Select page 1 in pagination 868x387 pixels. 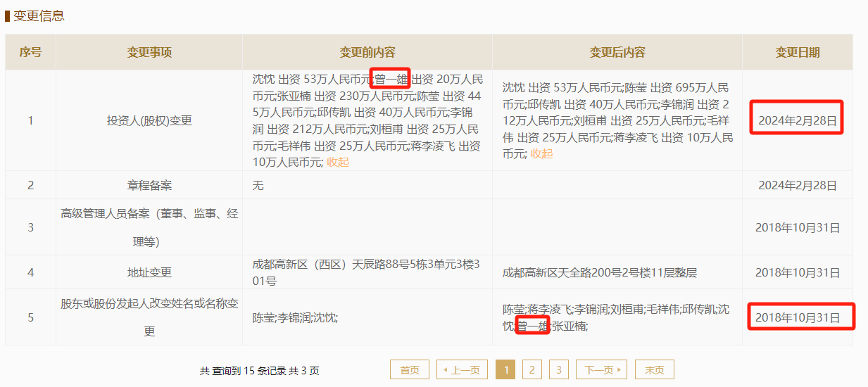[505, 369]
